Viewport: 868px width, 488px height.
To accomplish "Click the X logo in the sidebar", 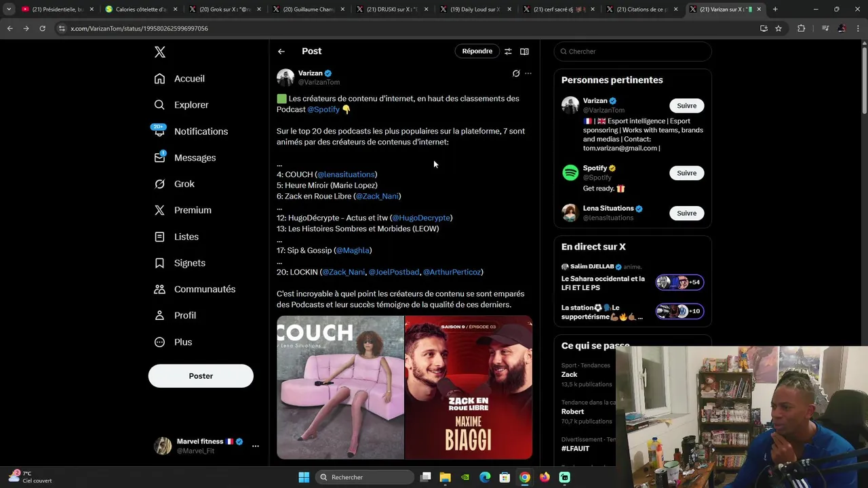I will click(x=159, y=52).
